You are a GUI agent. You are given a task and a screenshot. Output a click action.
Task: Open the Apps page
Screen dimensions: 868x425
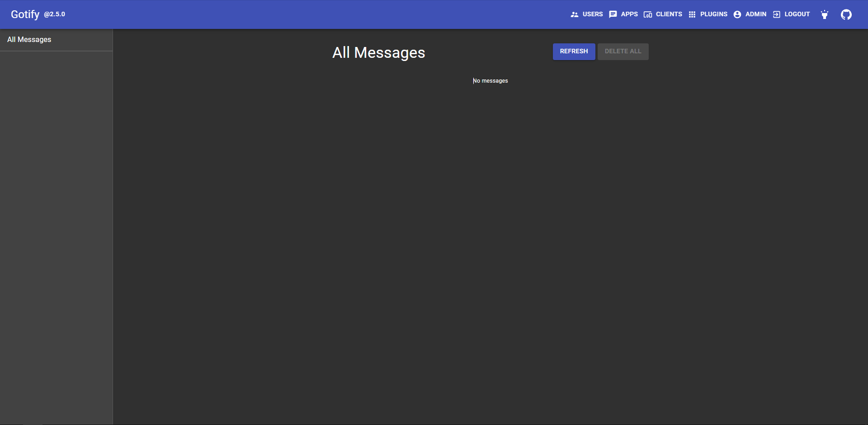623,14
